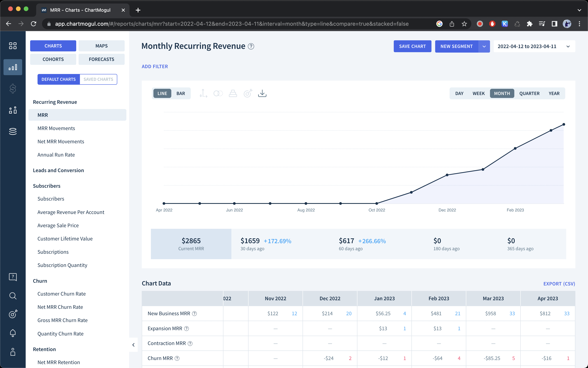Open the bar chart reports sidebar icon

[x=13, y=67]
